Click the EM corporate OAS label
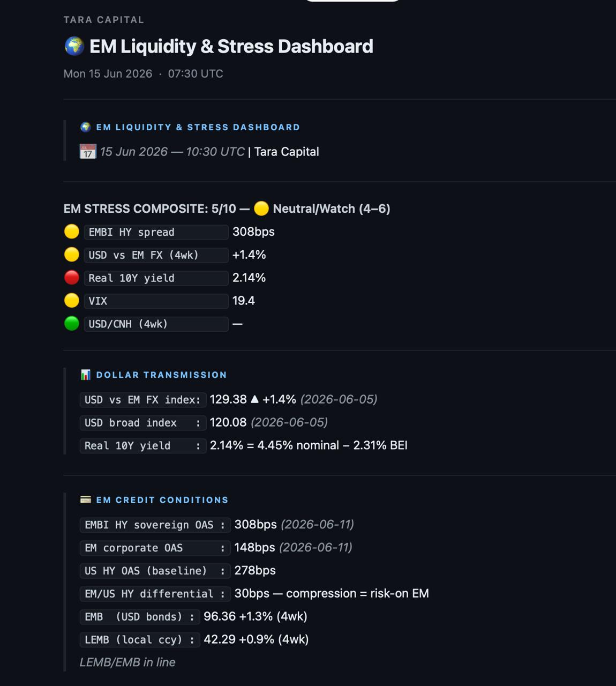 point(155,548)
